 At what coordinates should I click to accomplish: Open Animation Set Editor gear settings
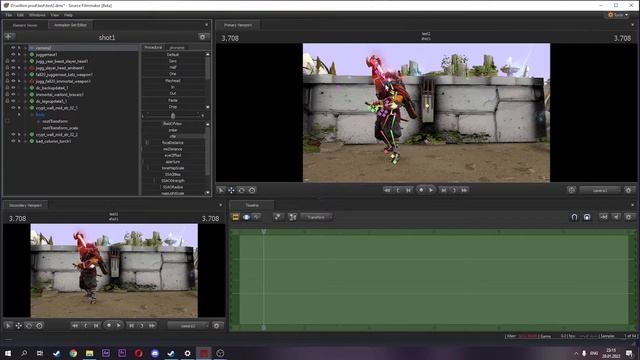click(x=202, y=37)
